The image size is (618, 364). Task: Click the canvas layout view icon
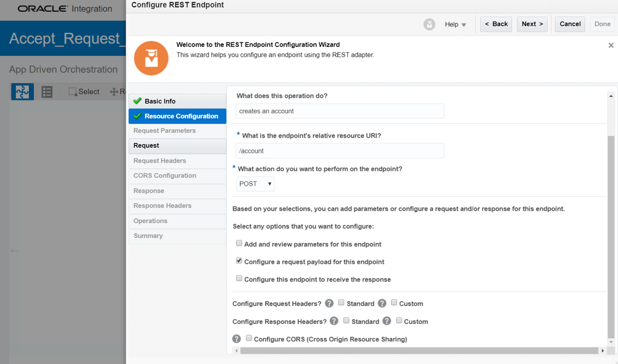23,92
